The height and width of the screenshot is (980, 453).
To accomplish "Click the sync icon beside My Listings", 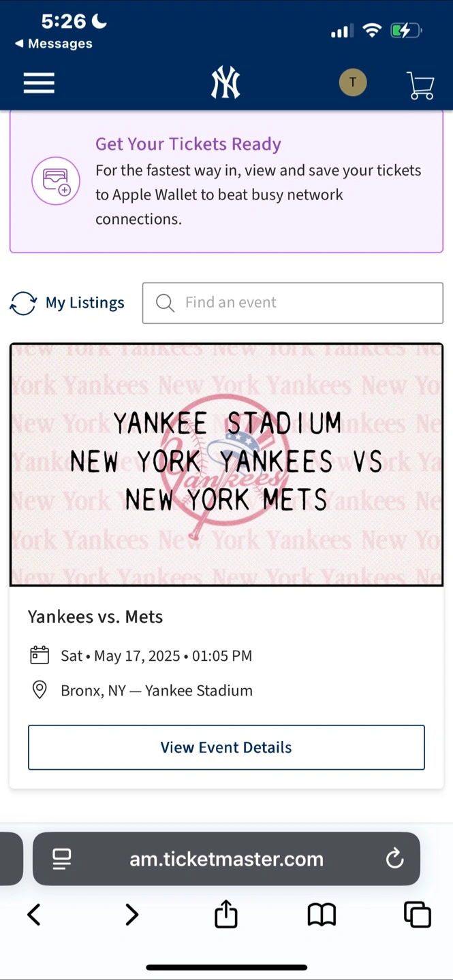I will (23, 303).
